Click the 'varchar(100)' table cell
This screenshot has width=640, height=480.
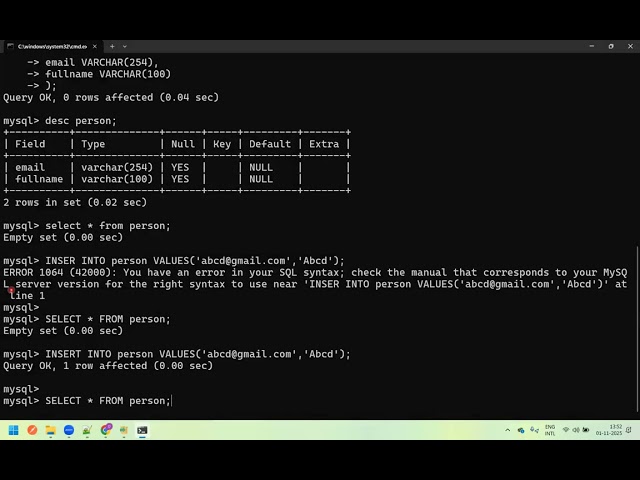pos(117,179)
